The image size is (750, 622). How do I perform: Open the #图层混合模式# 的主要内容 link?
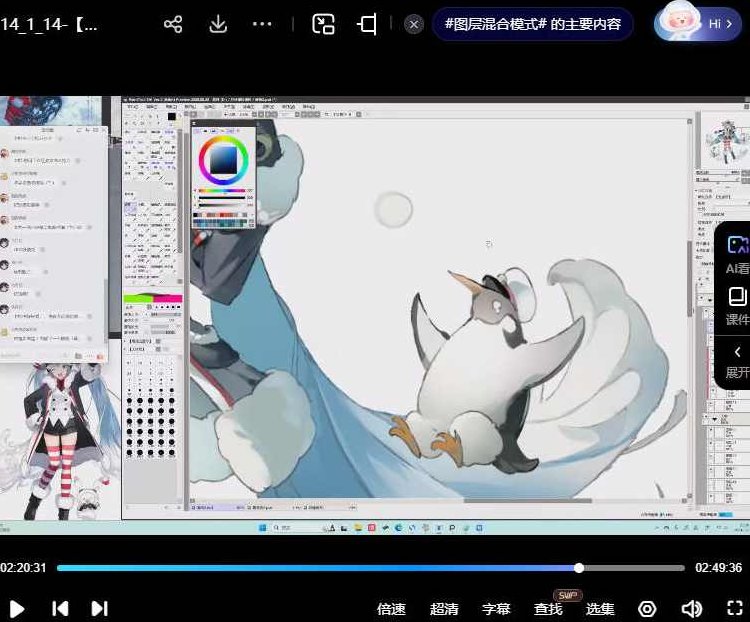tap(533, 24)
